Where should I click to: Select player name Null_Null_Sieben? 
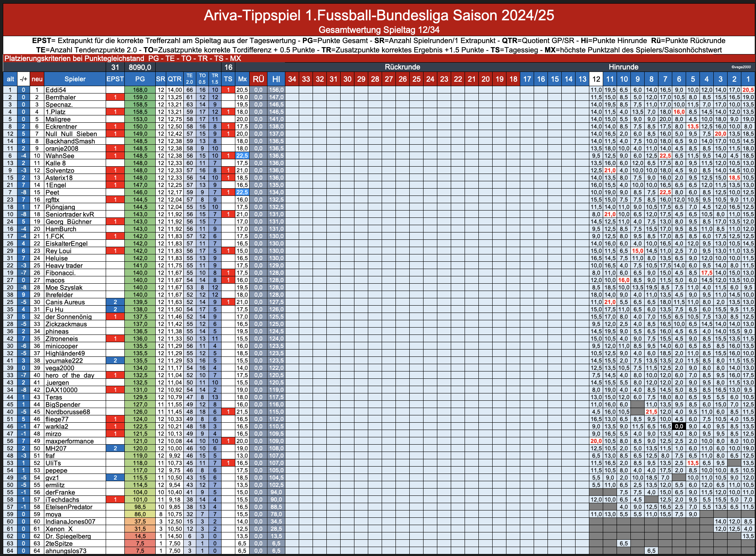[x=71, y=134]
